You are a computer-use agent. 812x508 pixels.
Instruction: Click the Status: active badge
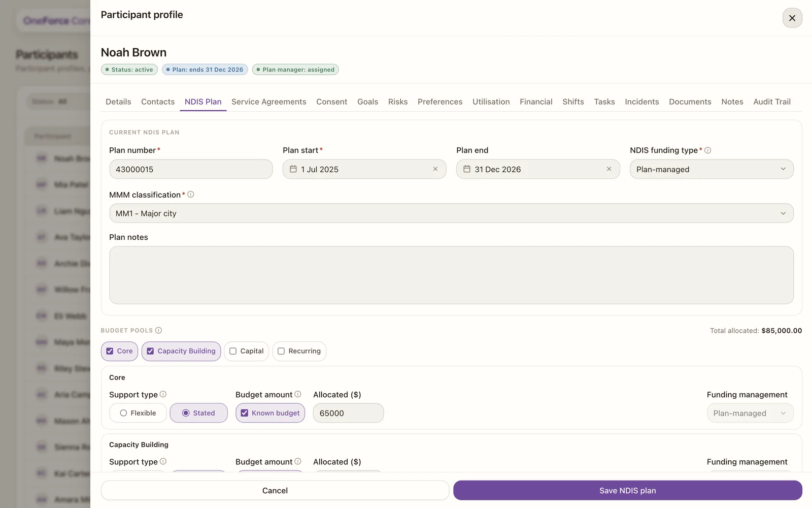(x=129, y=70)
